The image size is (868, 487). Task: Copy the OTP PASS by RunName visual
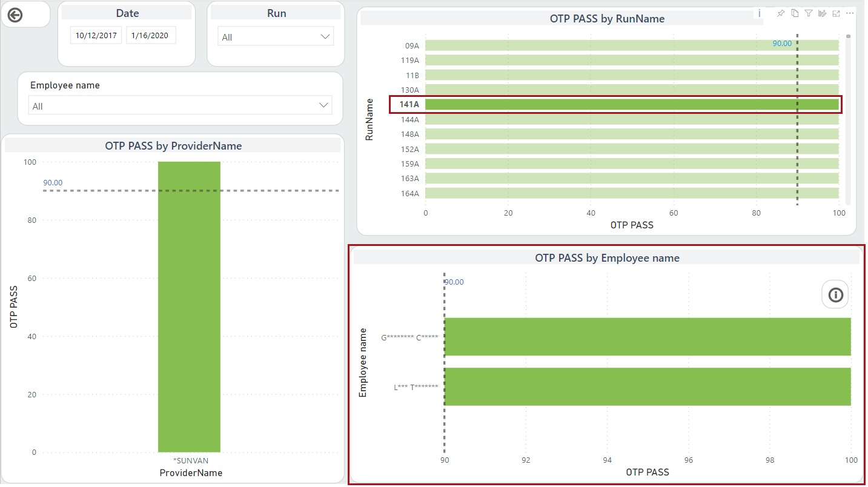pos(795,13)
